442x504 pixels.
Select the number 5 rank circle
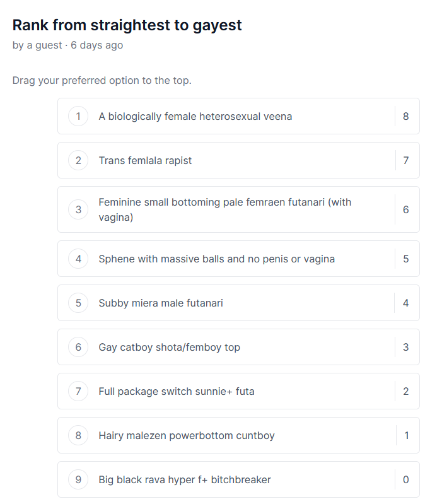click(x=78, y=303)
